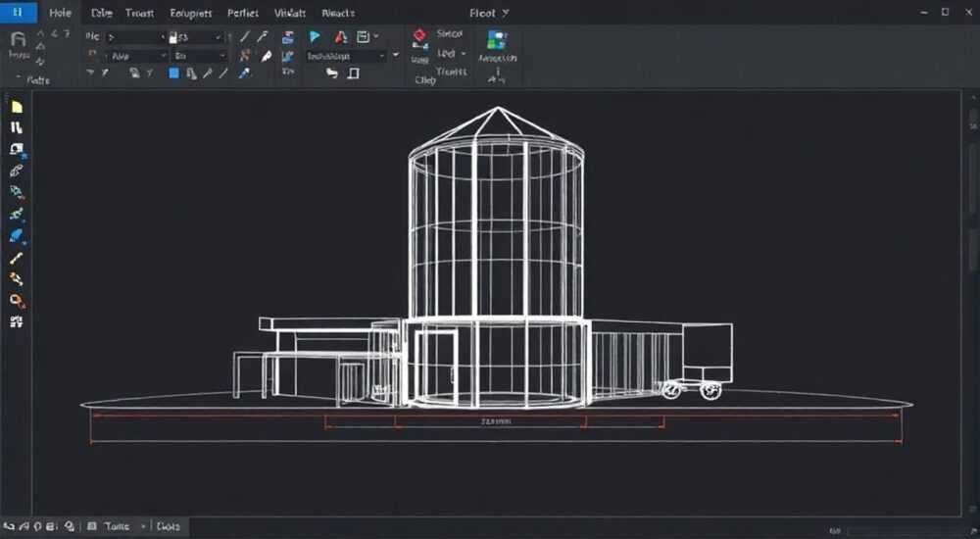Click the yellow new document icon in left sidebar

pyautogui.click(x=17, y=107)
